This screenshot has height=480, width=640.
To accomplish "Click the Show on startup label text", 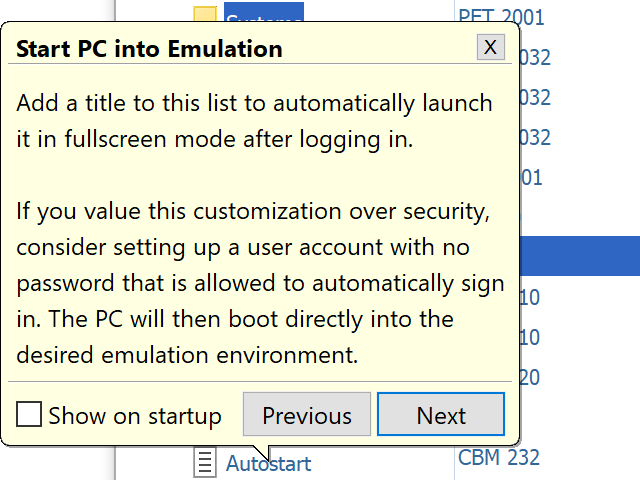I will coord(134,416).
